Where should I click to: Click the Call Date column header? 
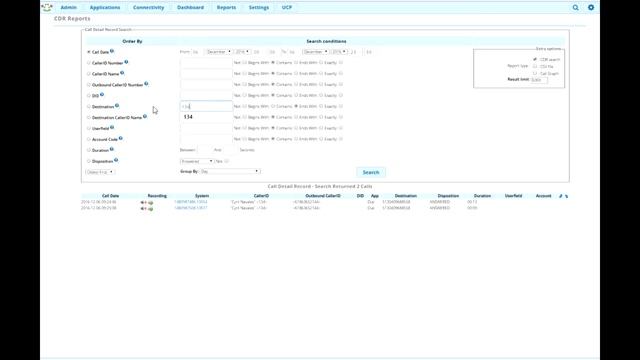[110, 196]
